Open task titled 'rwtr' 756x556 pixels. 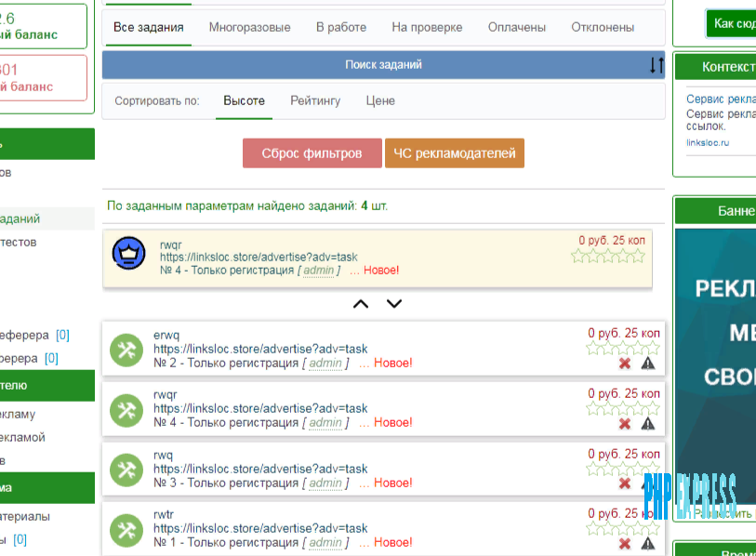tap(164, 514)
